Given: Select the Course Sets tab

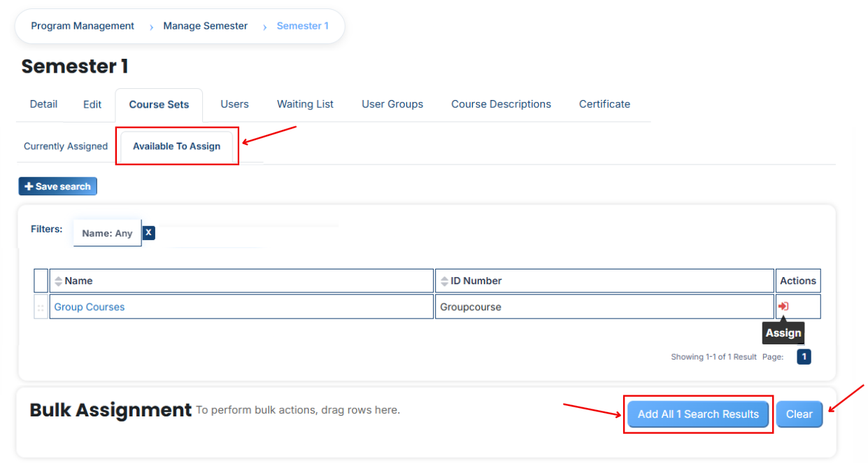Looking at the screenshot, I should point(159,105).
